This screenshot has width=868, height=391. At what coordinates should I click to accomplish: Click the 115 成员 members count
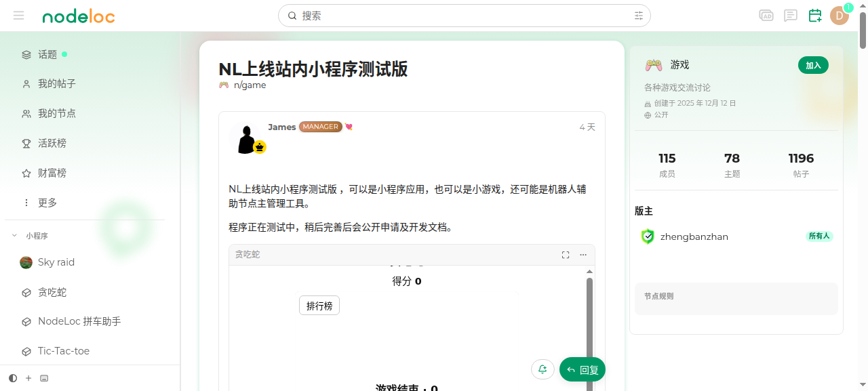[667, 165]
